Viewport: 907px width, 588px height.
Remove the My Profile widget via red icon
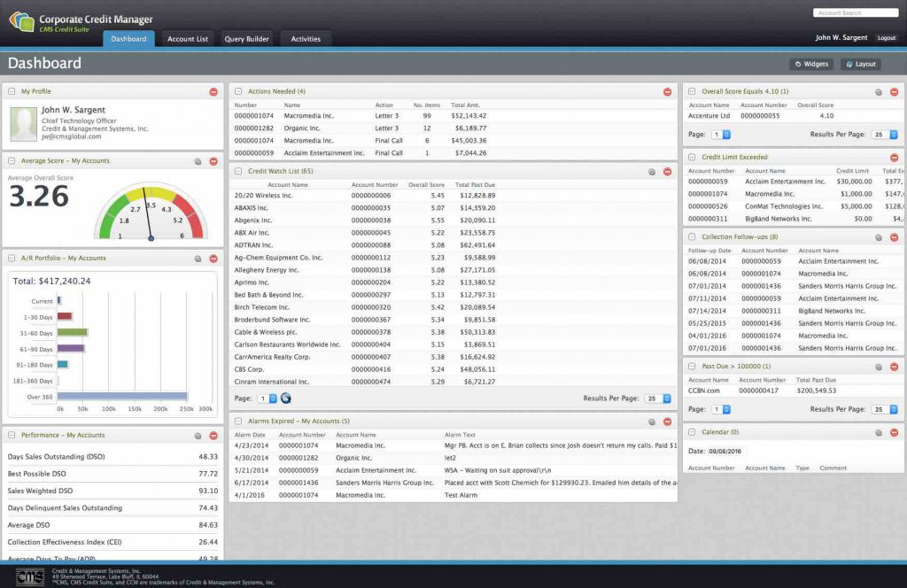[213, 92]
